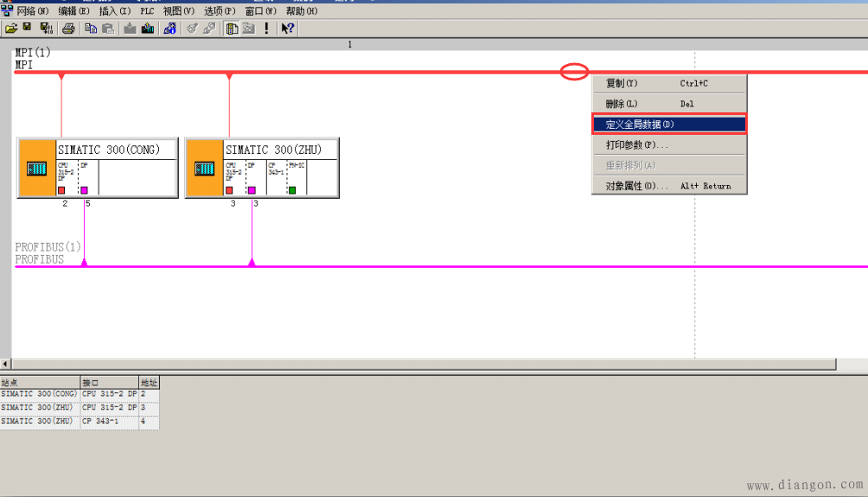Click the SIMATIC 300(CONG) station title
Image resolution: width=868 pixels, height=497 pixels.
pyautogui.click(x=109, y=150)
